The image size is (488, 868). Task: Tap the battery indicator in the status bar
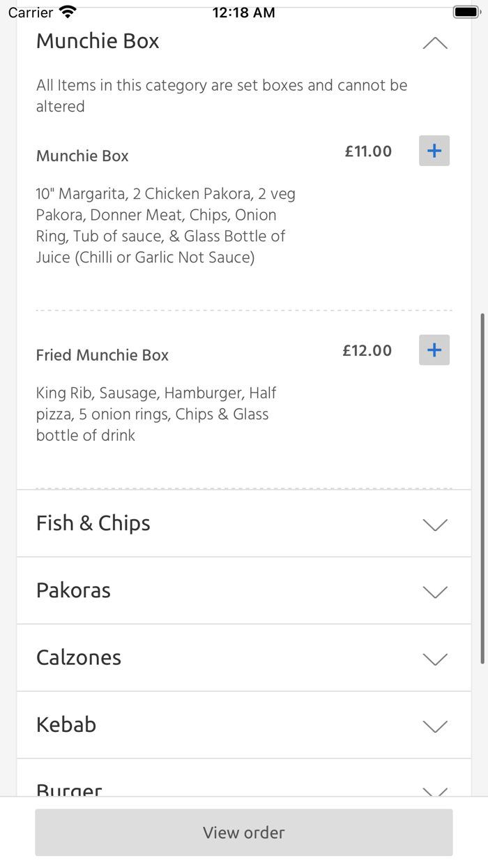(466, 10)
